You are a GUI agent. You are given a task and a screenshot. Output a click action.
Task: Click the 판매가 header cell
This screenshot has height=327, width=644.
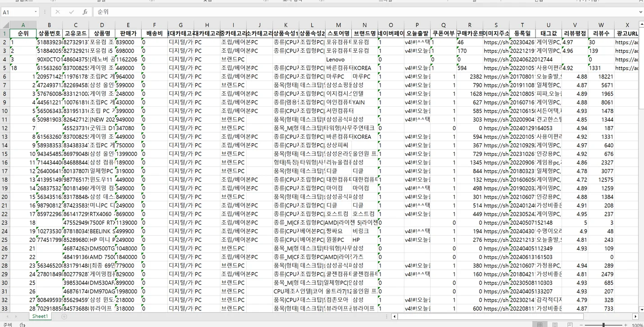click(128, 34)
